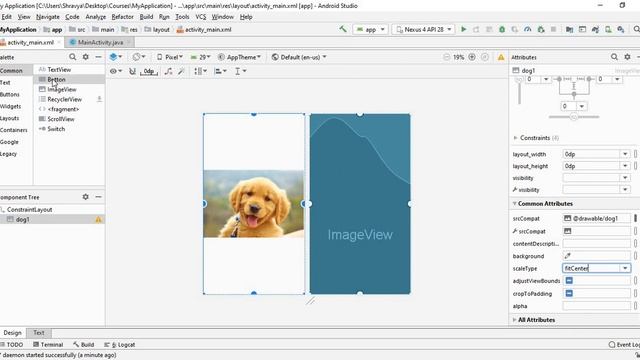Image resolution: width=640 pixels, height=360 pixels.
Task: Clear all constraints icon
Action: (168, 71)
